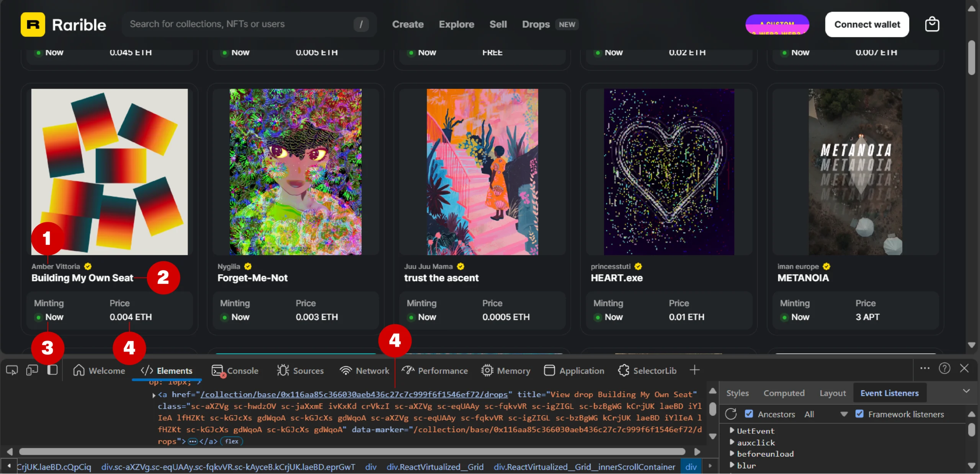Click iman europe verified badge
The width and height of the screenshot is (980, 474).
click(826, 266)
